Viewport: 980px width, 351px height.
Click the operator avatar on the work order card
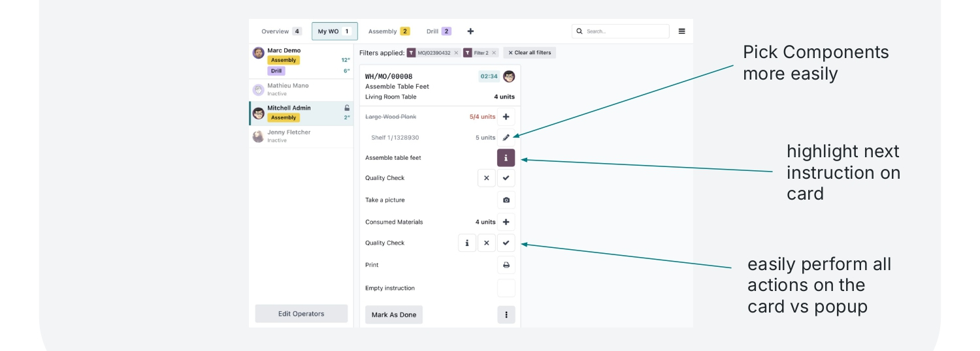pos(509,76)
